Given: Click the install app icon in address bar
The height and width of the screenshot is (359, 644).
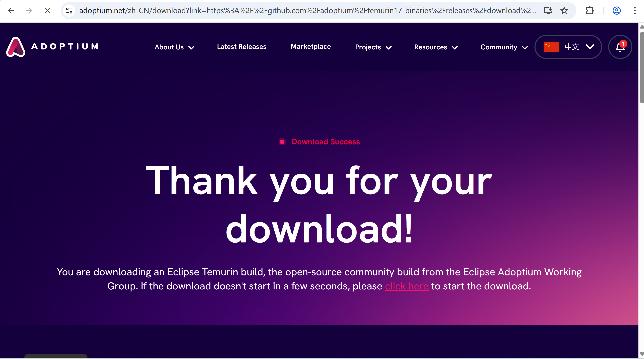Looking at the screenshot, I should 548,10.
